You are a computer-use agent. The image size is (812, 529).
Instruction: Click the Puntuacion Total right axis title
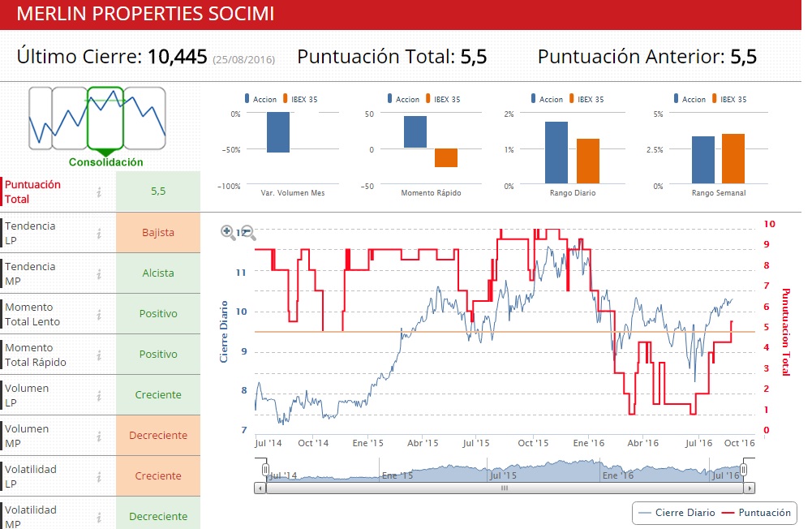pos(786,332)
